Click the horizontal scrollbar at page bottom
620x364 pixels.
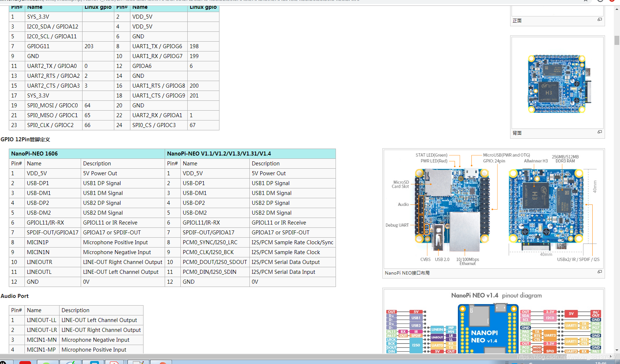pos(307,356)
